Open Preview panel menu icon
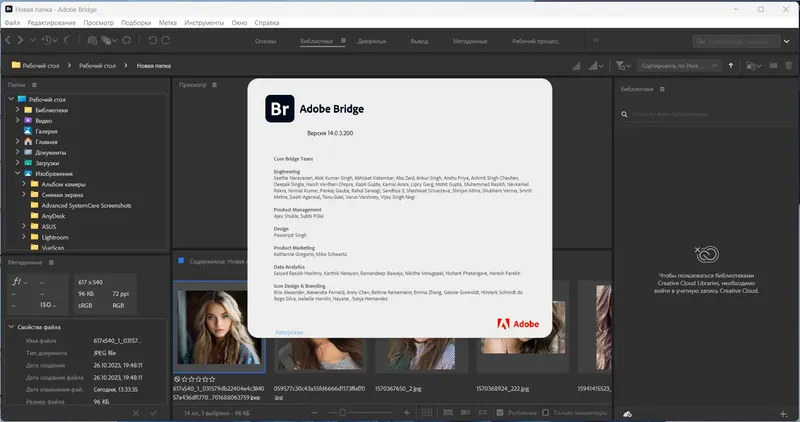The width and height of the screenshot is (800, 422). pos(214,85)
